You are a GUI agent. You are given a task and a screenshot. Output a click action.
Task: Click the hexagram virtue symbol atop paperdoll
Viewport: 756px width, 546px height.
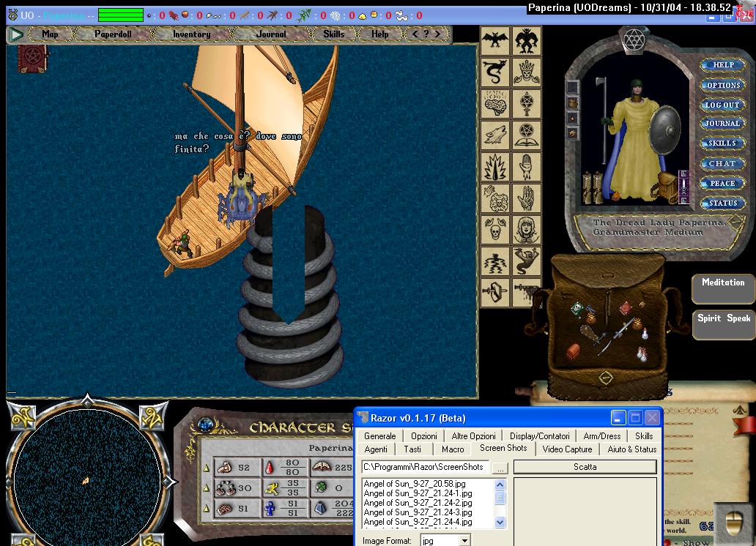click(x=632, y=40)
